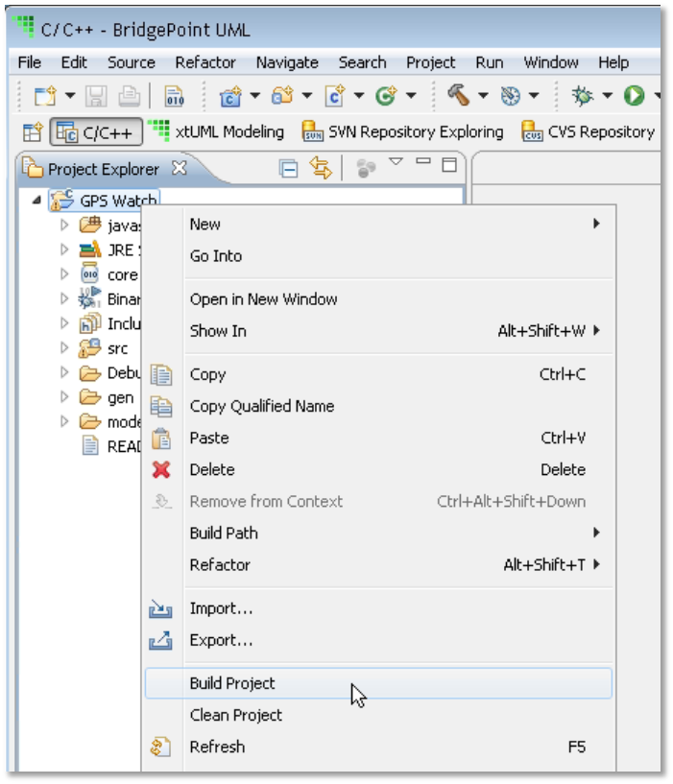Open the Project Explorer View Menu triangle
673x784 pixels.
(396, 161)
